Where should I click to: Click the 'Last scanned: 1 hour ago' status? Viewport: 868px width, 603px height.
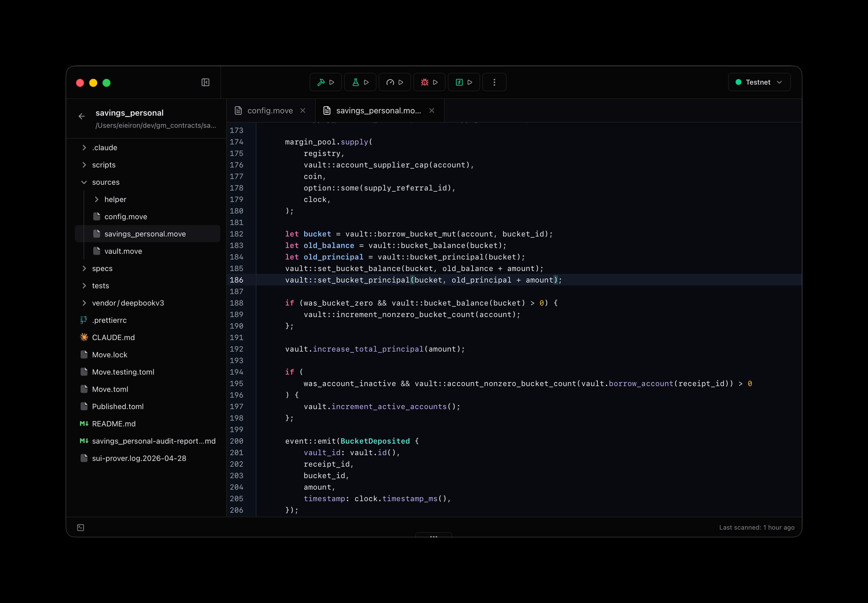[x=757, y=527]
